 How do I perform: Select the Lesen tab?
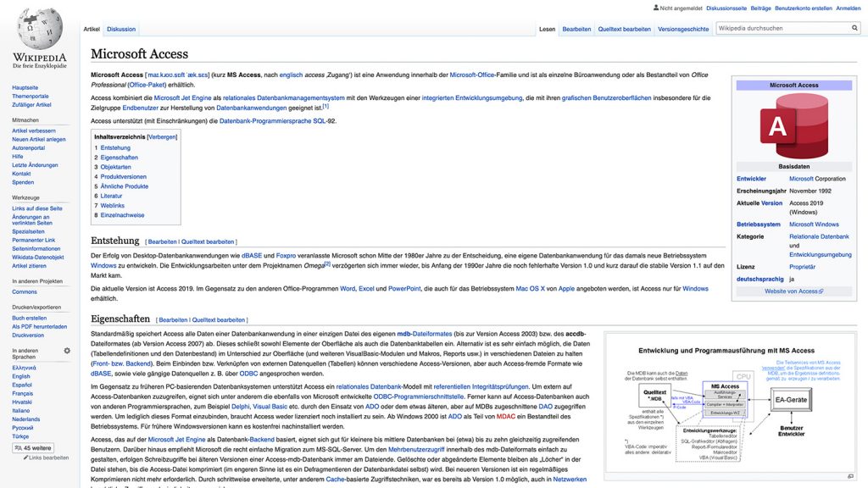547,29
